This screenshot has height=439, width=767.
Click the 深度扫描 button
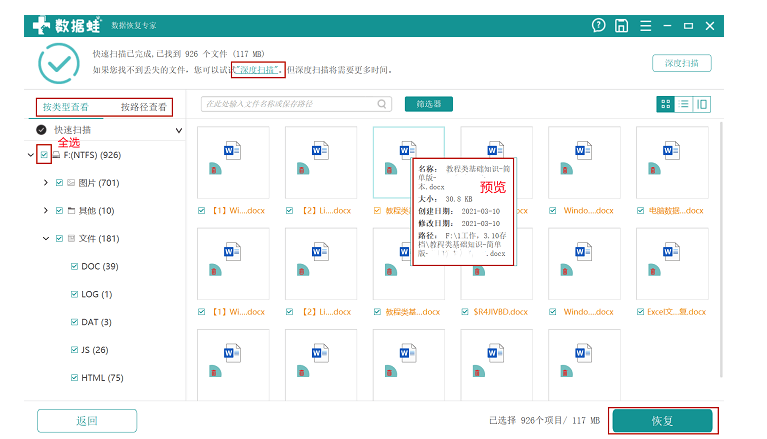point(681,63)
